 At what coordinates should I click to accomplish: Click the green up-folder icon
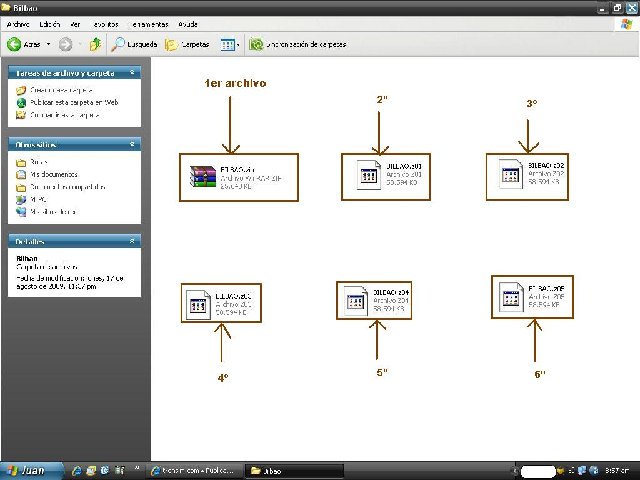(95, 45)
